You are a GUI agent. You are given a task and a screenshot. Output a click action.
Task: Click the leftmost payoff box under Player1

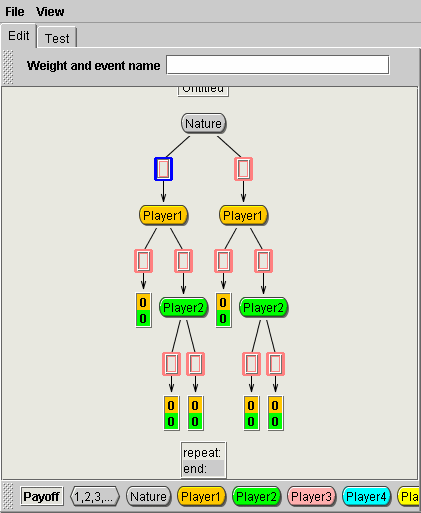[x=143, y=310]
